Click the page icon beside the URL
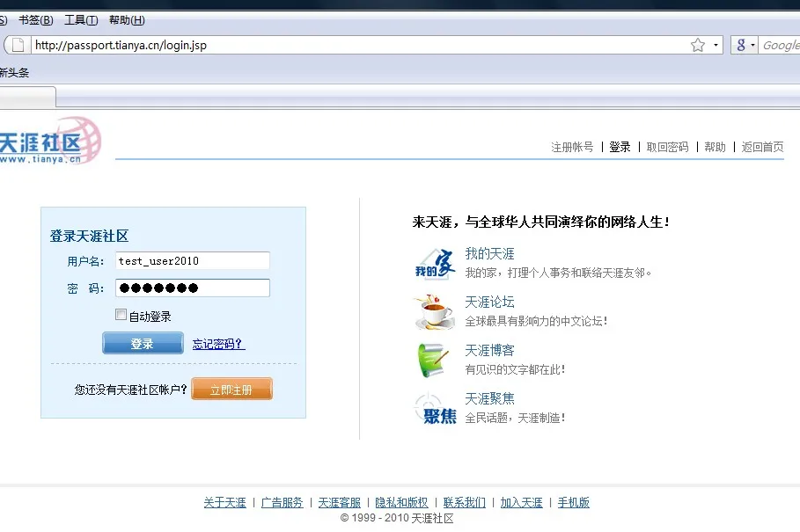The width and height of the screenshot is (800, 532). (18, 46)
